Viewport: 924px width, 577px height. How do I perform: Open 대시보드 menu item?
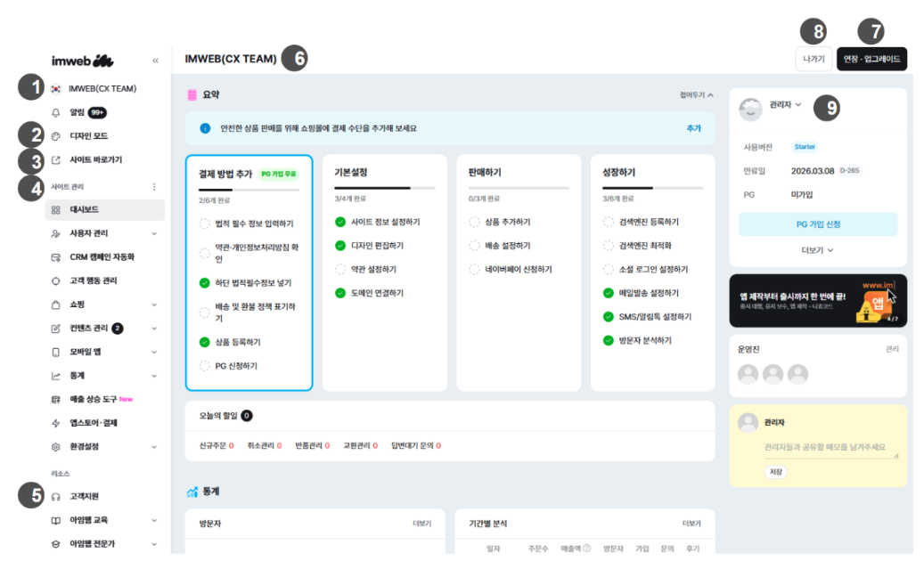105,209
